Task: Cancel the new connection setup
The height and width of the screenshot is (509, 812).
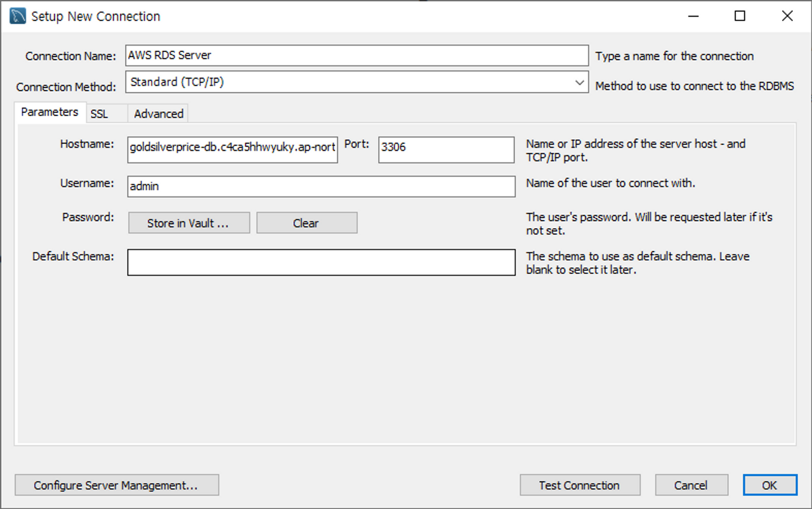Action: pyautogui.click(x=691, y=486)
